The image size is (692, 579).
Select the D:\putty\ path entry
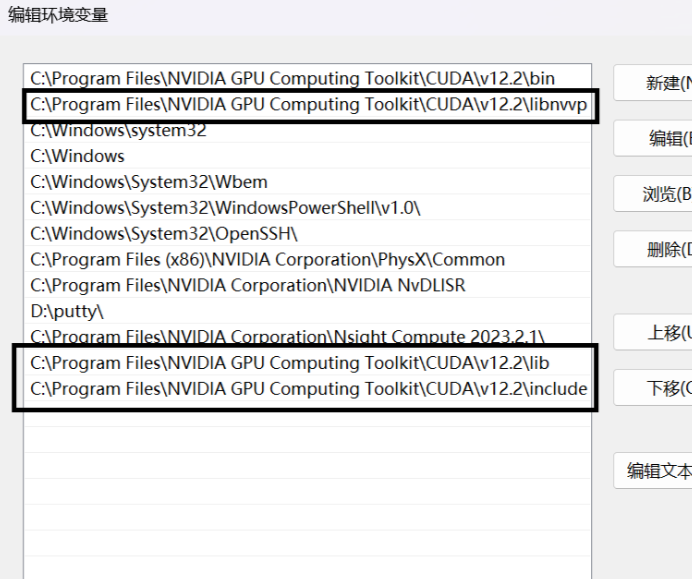click(308, 311)
